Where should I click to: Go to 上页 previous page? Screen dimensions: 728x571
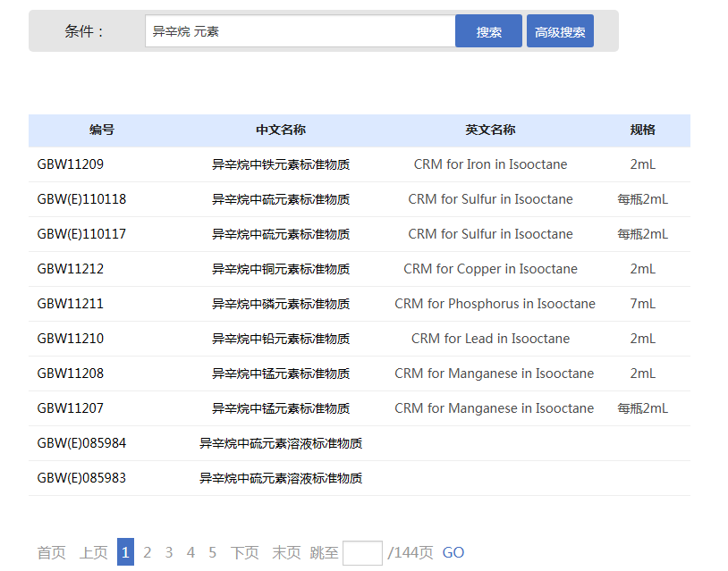[x=94, y=552]
